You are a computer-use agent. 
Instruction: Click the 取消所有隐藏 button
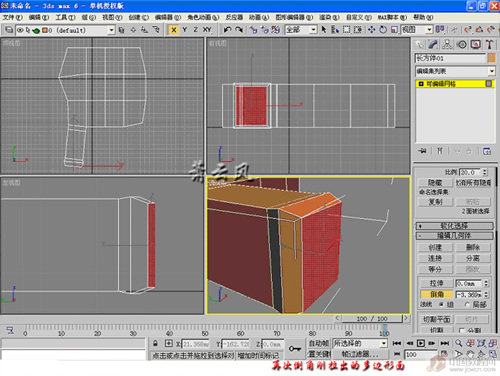coord(473,183)
